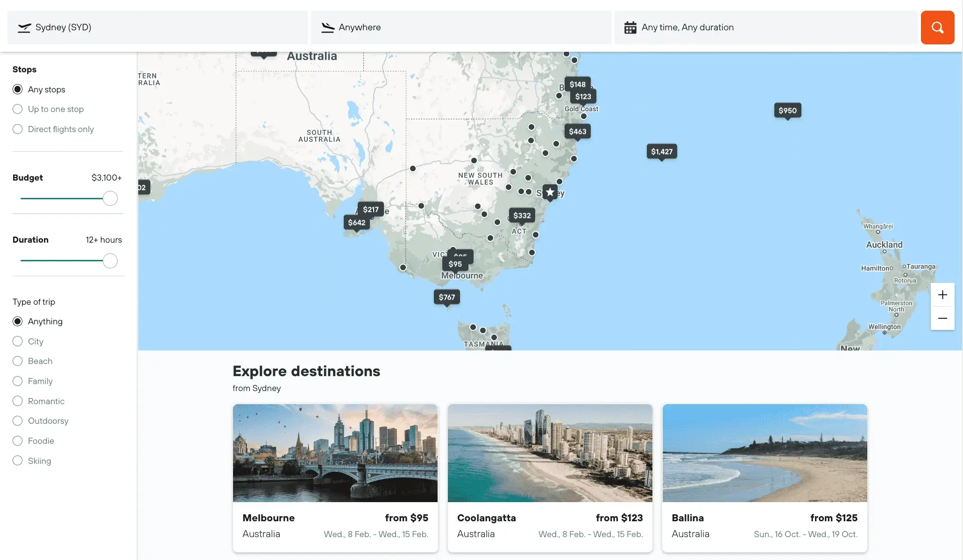Click the orange search magnifier button
The height and width of the screenshot is (560, 963).
pyautogui.click(x=937, y=28)
